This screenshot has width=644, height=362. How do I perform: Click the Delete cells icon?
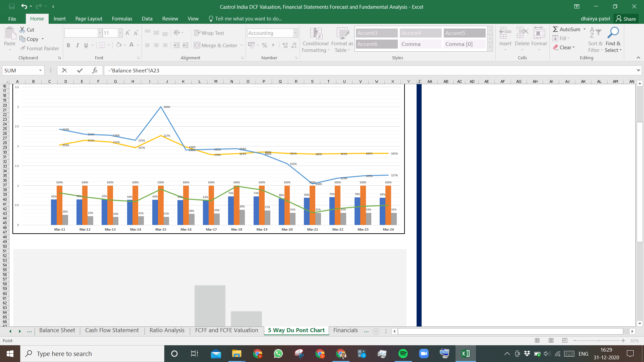click(x=522, y=33)
